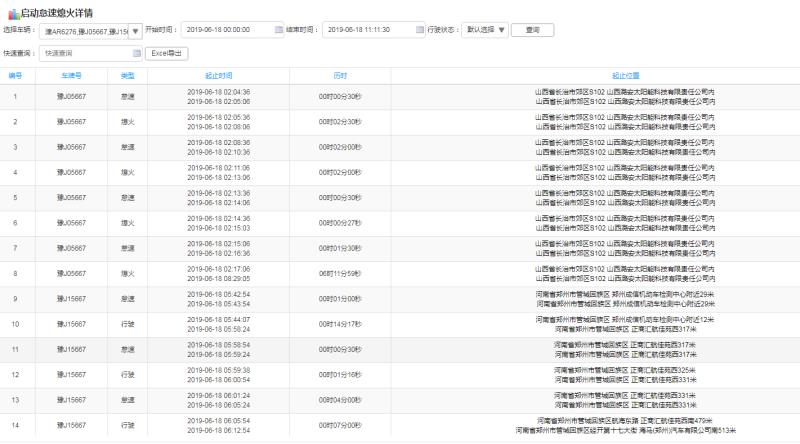Select row 8 with duration 06时11分59秒
The image size is (800, 444).
(x=340, y=273)
